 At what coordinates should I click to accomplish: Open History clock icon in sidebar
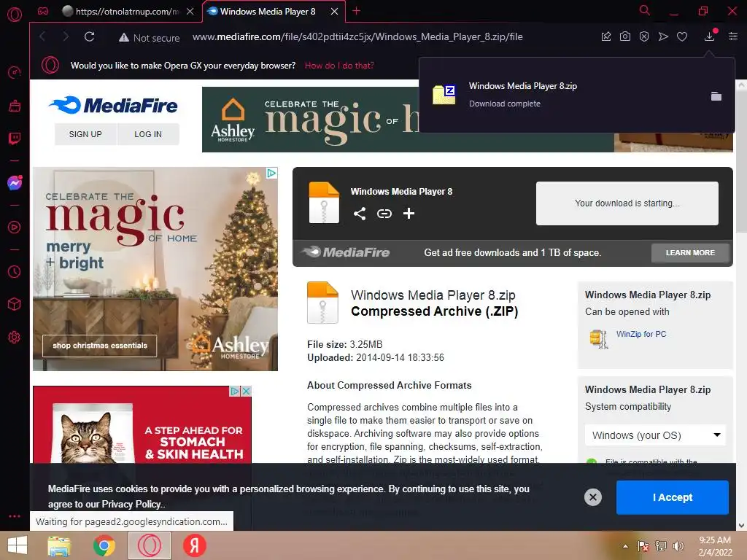click(x=15, y=271)
